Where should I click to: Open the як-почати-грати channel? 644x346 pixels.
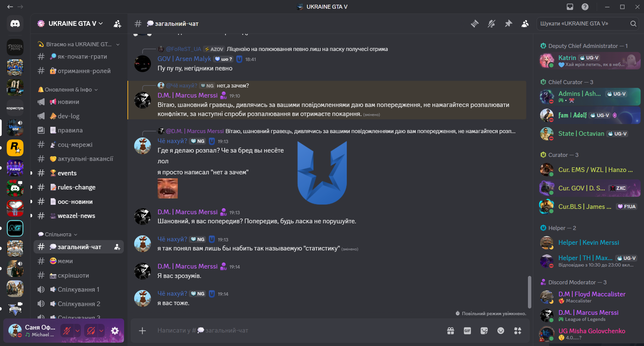click(x=78, y=57)
